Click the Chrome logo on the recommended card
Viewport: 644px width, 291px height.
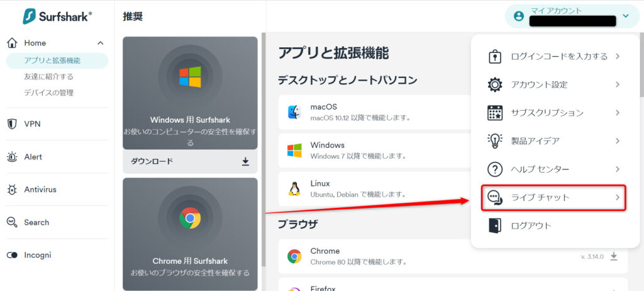coord(190,218)
